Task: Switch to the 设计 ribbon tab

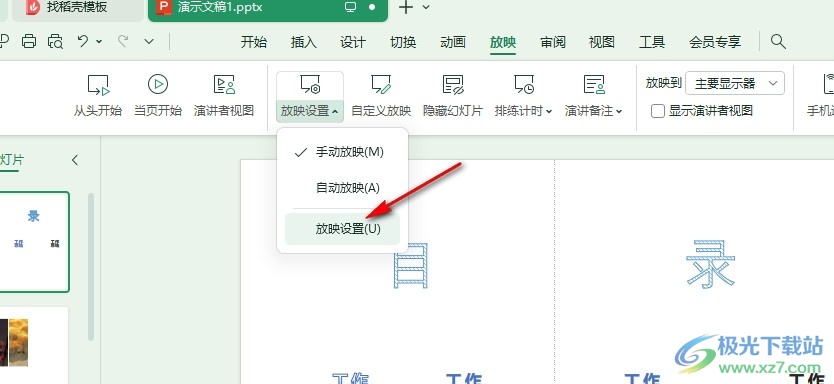Action: click(x=353, y=42)
